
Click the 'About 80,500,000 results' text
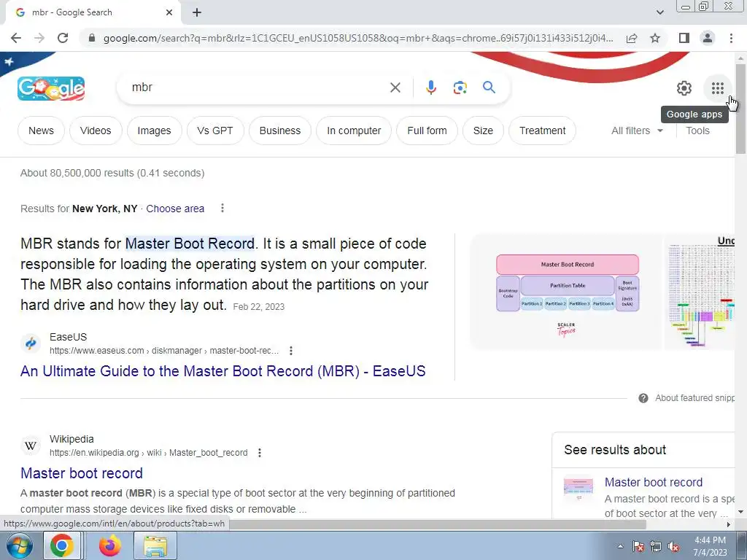point(112,173)
